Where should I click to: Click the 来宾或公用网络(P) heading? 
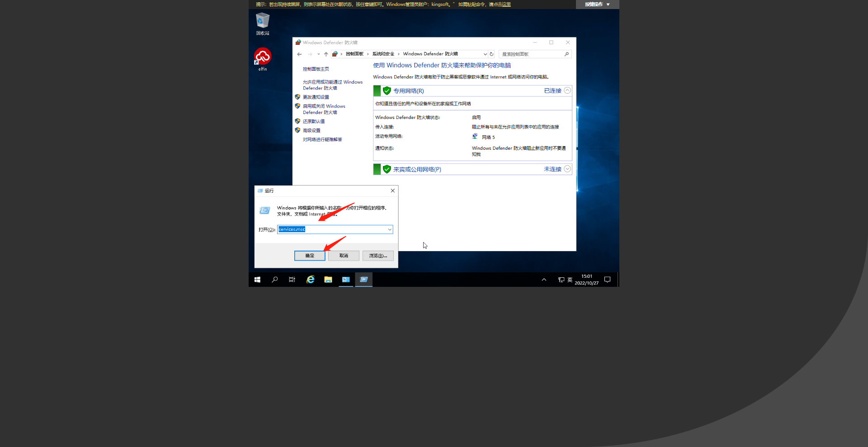pos(417,170)
